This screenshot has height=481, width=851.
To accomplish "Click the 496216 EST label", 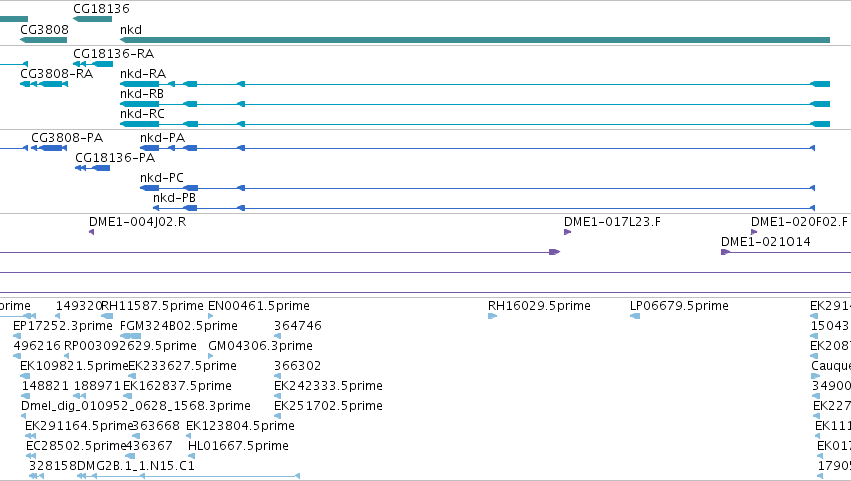I will 37,346.
